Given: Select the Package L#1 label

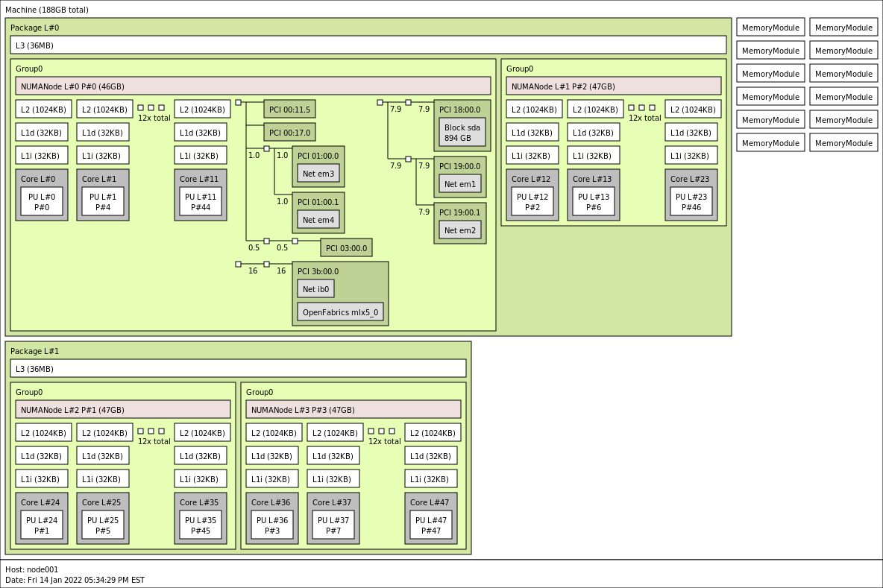Looking at the screenshot, I should [x=34, y=351].
